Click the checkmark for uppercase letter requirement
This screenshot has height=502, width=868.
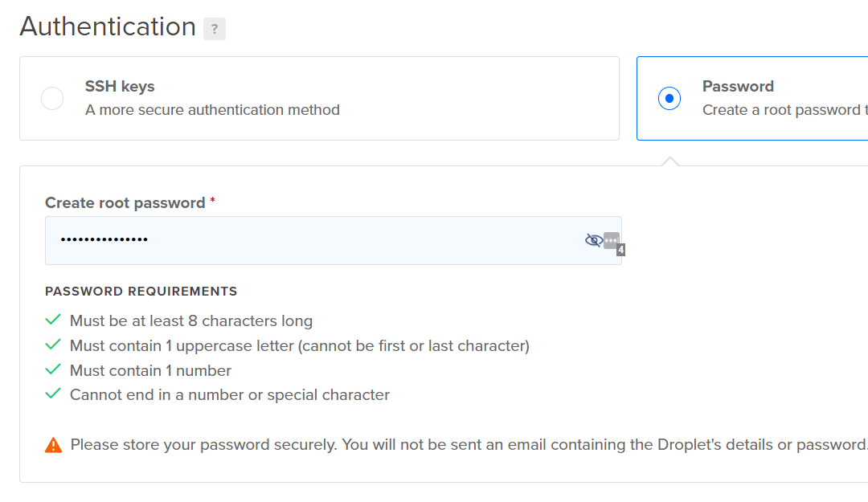click(x=53, y=345)
